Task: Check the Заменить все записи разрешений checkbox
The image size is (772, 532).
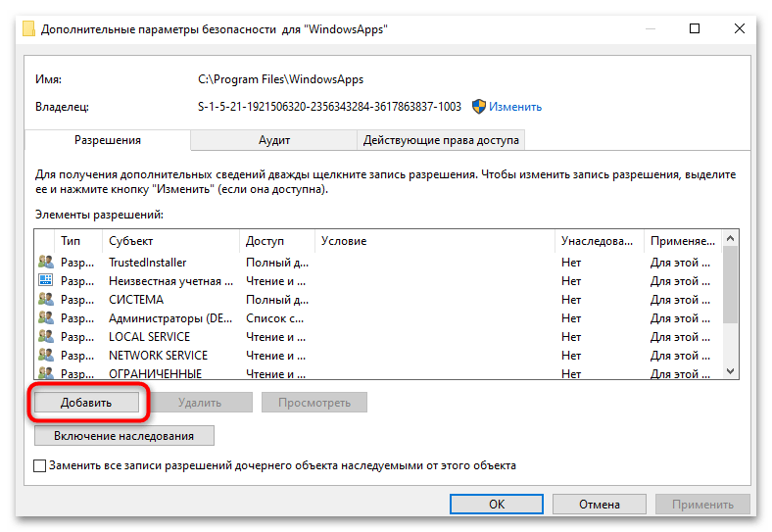Action: click(40, 465)
